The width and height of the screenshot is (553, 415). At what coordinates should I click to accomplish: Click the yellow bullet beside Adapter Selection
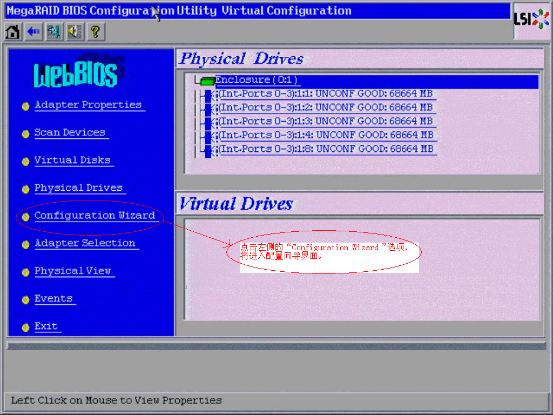[25, 244]
